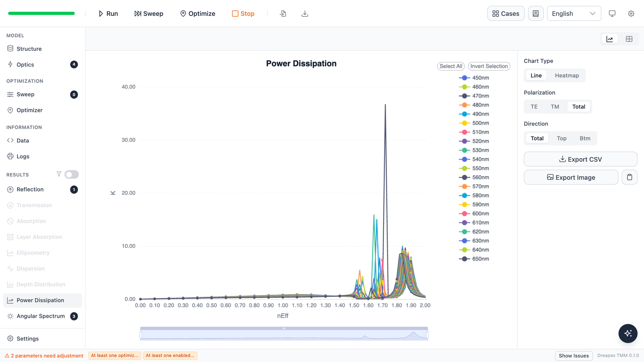Expand the Cases menu
This screenshot has height=362, width=644.
pyautogui.click(x=506, y=13)
